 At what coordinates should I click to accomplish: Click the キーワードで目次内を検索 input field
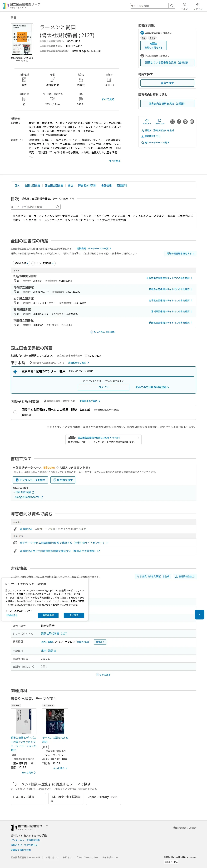click(33, 207)
